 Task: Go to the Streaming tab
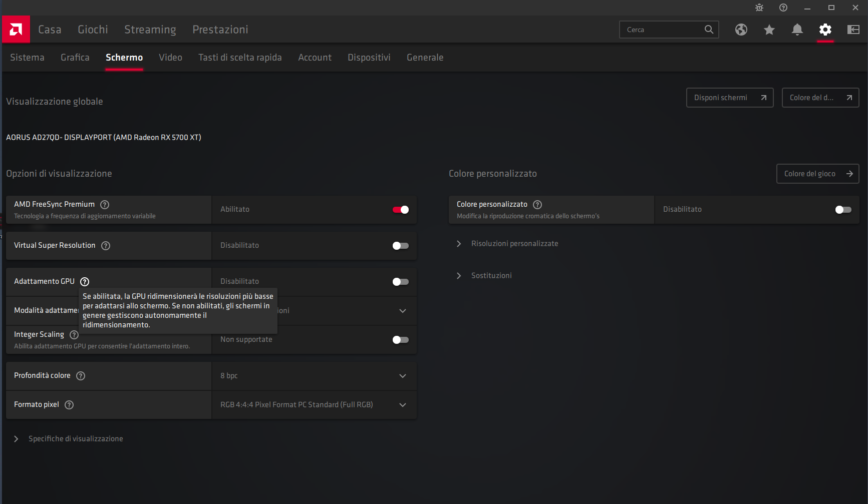pos(150,30)
